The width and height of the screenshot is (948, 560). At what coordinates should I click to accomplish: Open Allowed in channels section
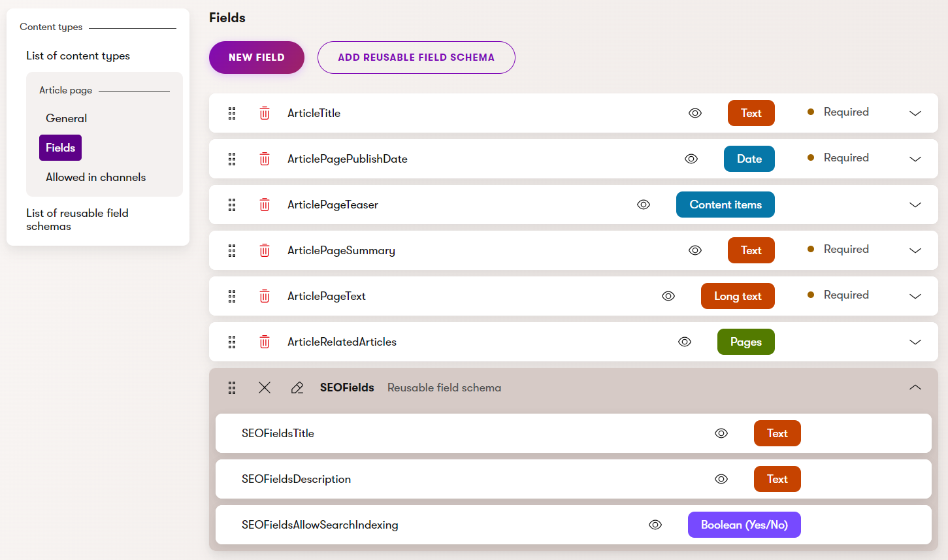tap(95, 177)
